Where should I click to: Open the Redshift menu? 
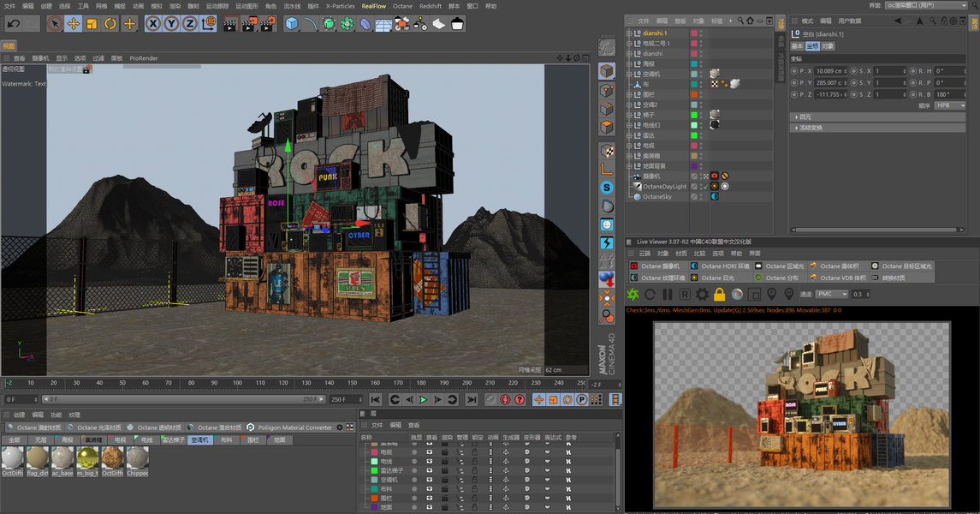click(x=430, y=6)
